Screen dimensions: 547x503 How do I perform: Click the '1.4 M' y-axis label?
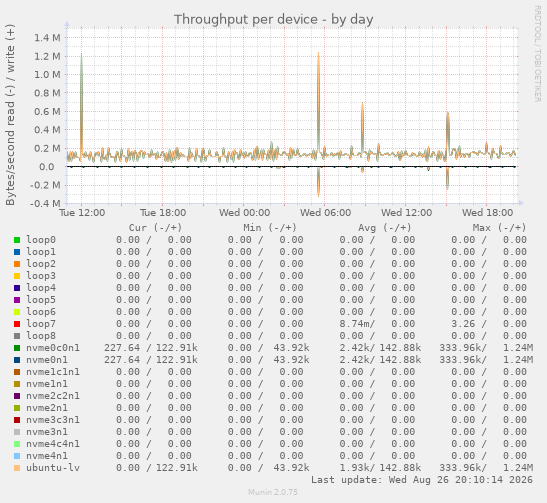tap(47, 38)
